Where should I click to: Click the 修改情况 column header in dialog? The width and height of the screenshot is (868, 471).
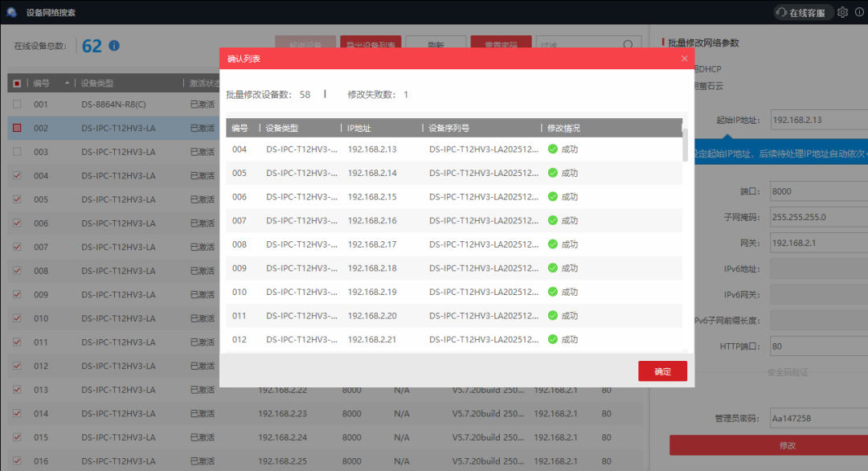pos(563,128)
